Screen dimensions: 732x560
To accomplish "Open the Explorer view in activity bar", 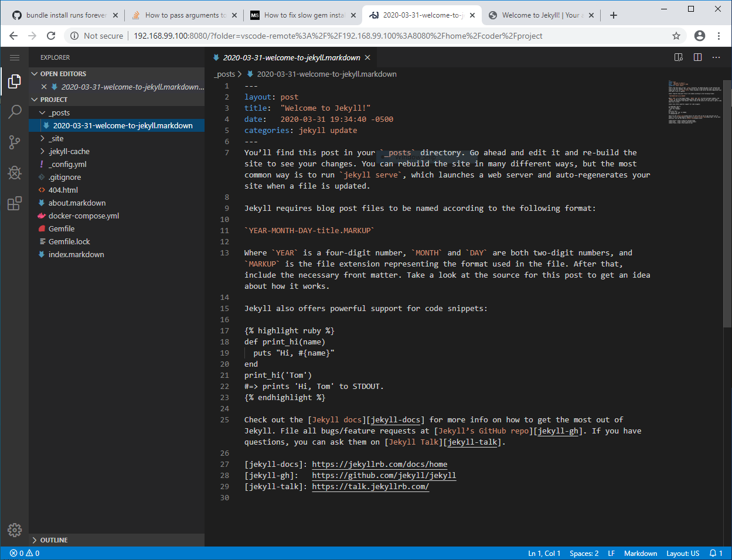I will 15,82.
